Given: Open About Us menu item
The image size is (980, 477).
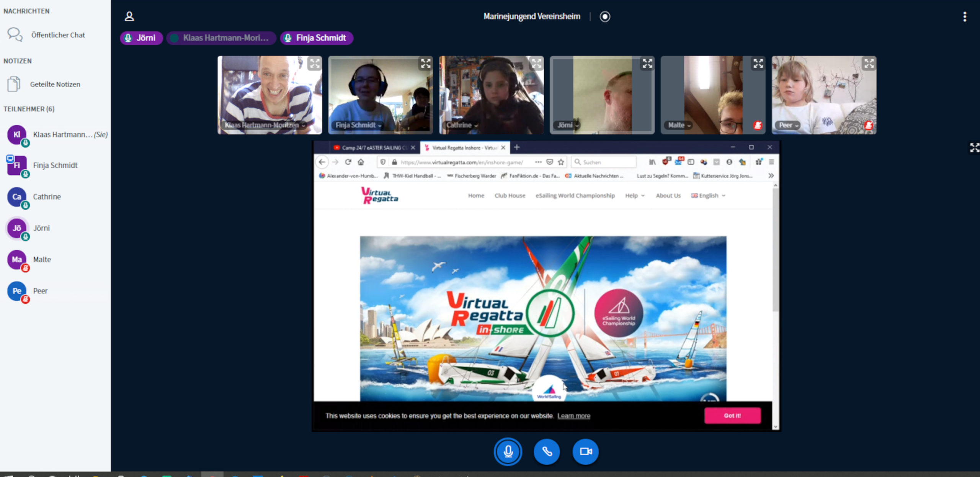Looking at the screenshot, I should pyautogui.click(x=668, y=195).
